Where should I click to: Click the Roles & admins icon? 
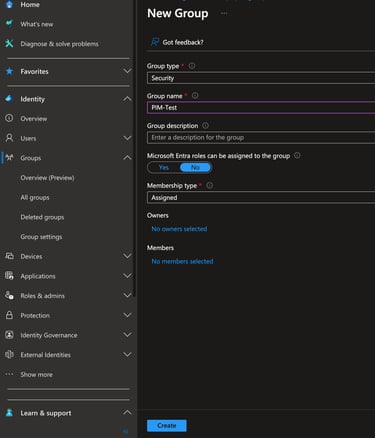9,295
